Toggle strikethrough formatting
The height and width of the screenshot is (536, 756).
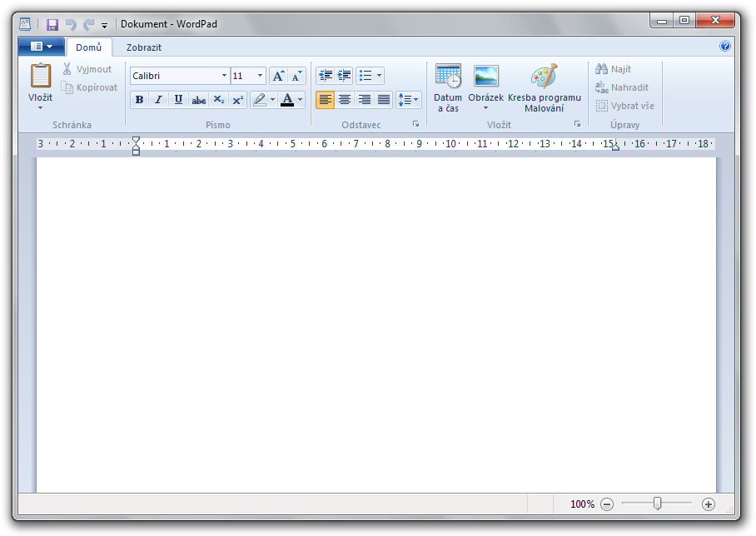coord(199,100)
